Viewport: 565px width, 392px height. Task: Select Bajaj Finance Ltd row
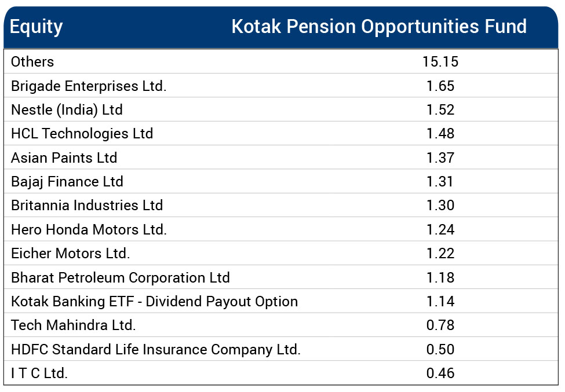pyautogui.click(x=67, y=182)
